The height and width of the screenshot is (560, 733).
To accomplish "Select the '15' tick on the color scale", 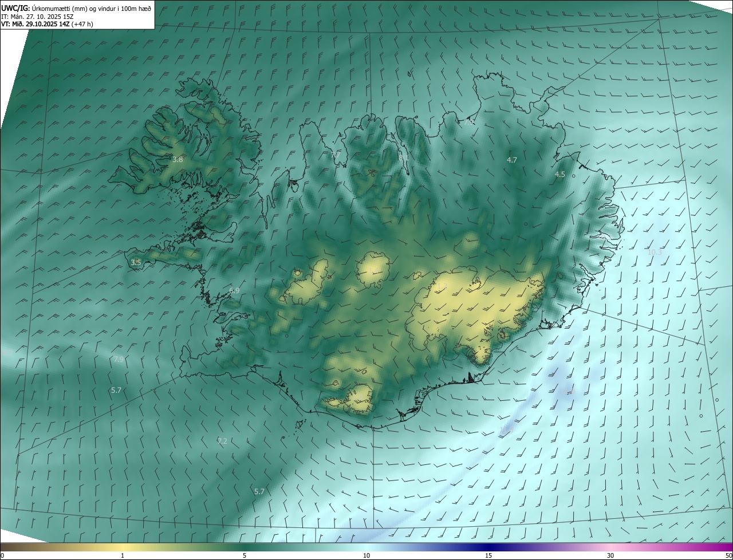I will point(488,556).
